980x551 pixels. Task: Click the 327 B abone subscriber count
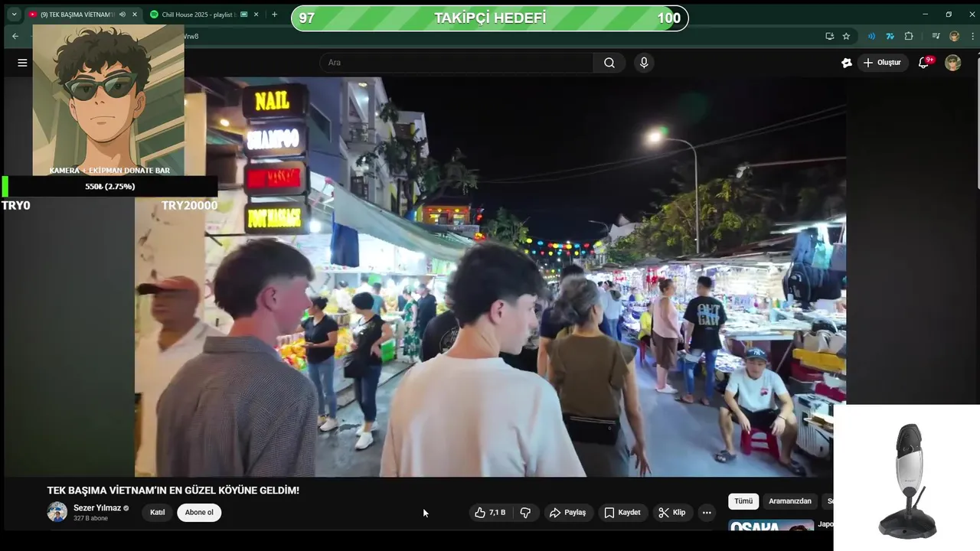click(90, 519)
